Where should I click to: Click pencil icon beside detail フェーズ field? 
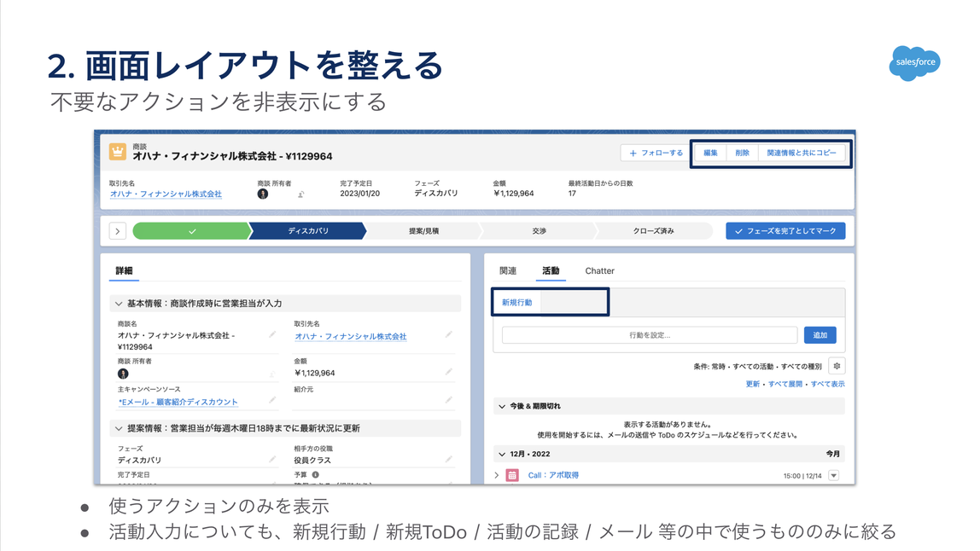tap(272, 459)
